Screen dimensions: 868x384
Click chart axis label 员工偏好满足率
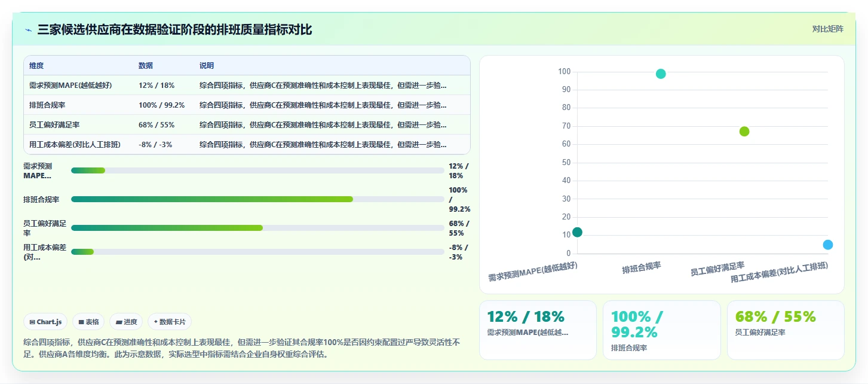[x=717, y=269]
